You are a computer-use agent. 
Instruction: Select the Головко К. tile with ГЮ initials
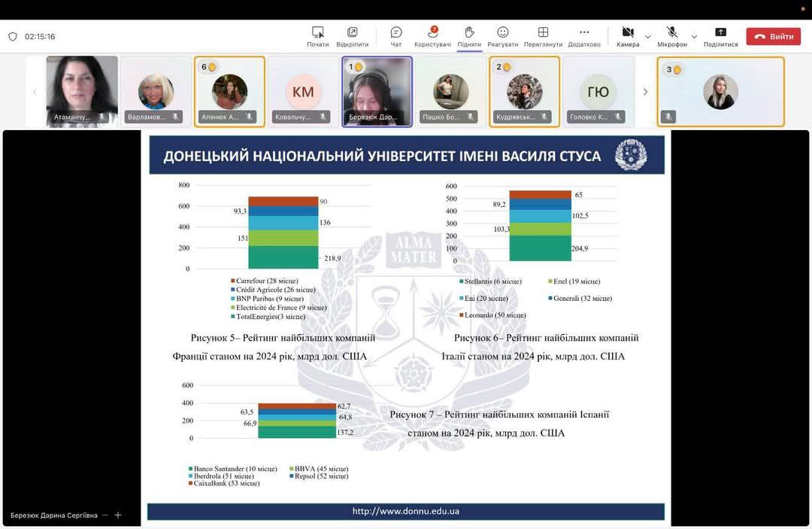598,91
